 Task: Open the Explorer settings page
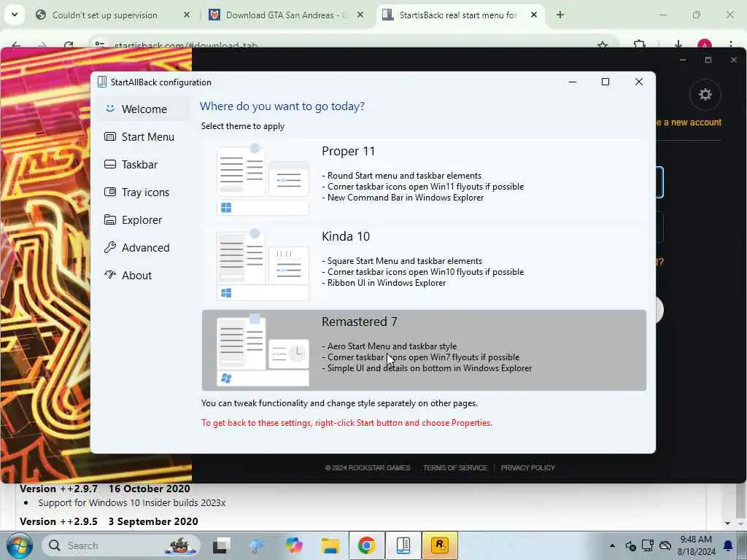click(x=144, y=220)
